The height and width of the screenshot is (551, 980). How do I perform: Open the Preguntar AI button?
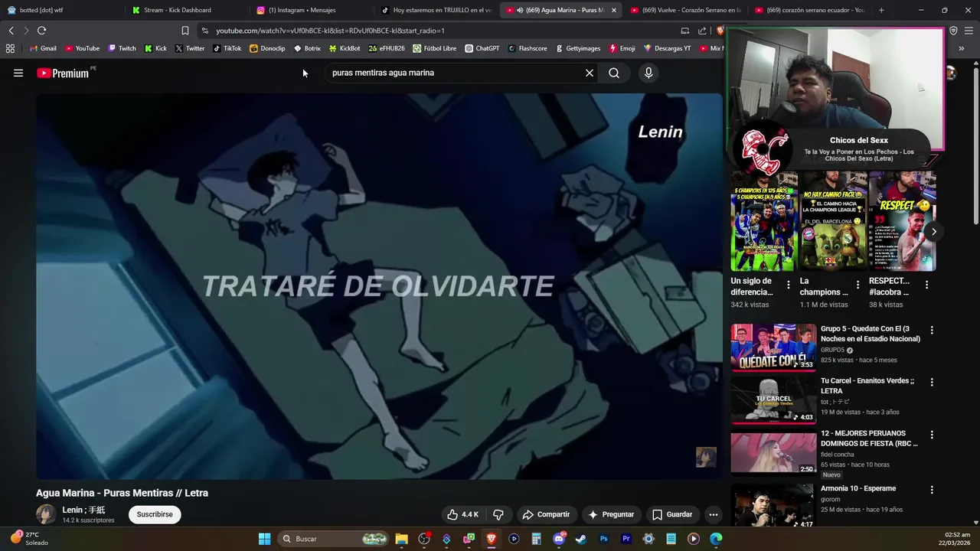(610, 514)
